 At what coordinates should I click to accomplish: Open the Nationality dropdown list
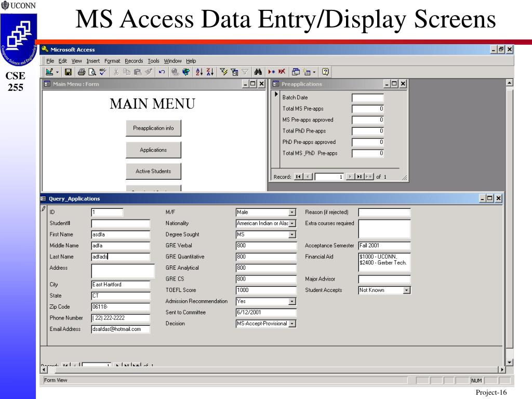click(292, 223)
